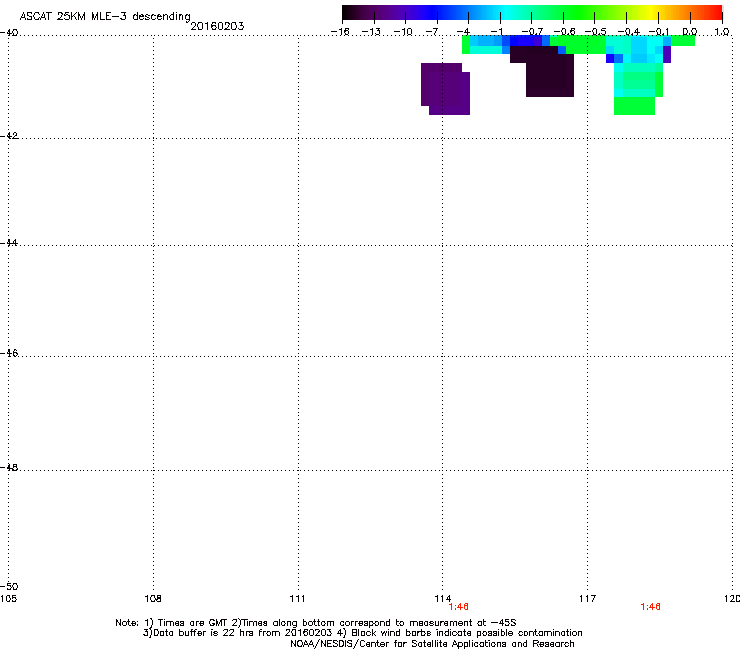Click the date label 20160203 under the title
The height and width of the screenshot is (650, 740).
point(217,26)
